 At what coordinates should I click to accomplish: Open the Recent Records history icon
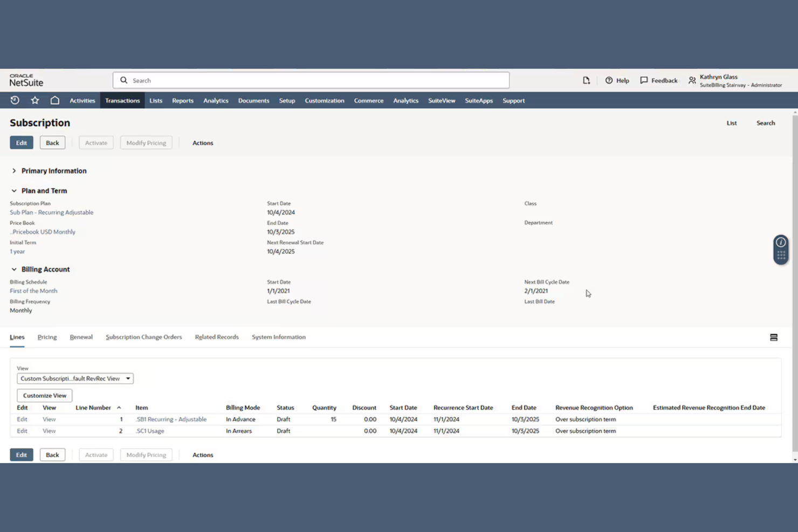[15, 100]
